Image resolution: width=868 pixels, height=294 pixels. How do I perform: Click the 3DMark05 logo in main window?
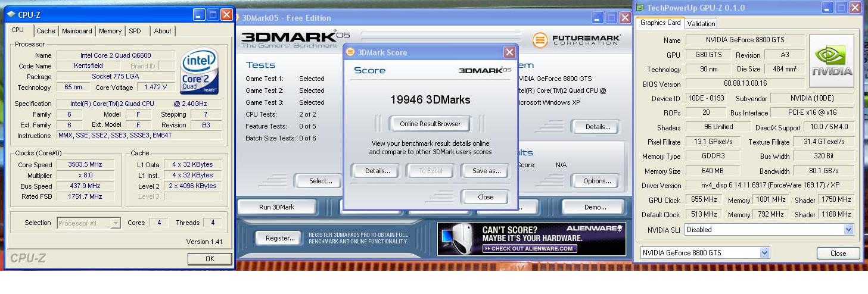295,39
